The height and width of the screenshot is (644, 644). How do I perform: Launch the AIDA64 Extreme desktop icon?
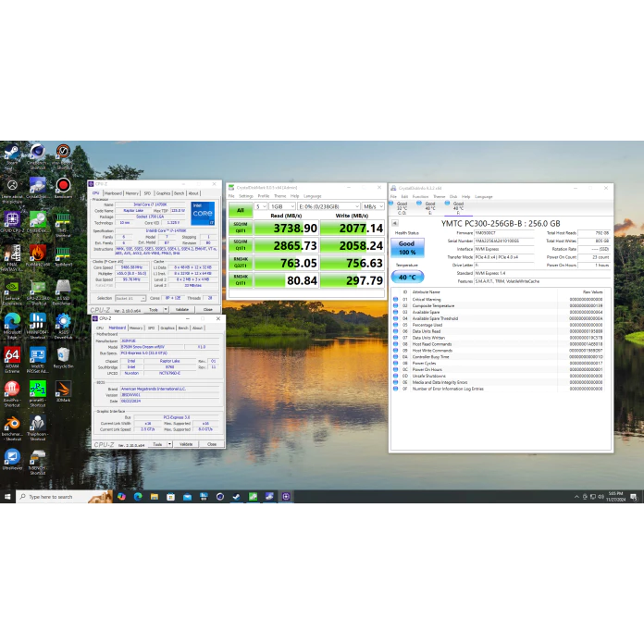coord(12,360)
